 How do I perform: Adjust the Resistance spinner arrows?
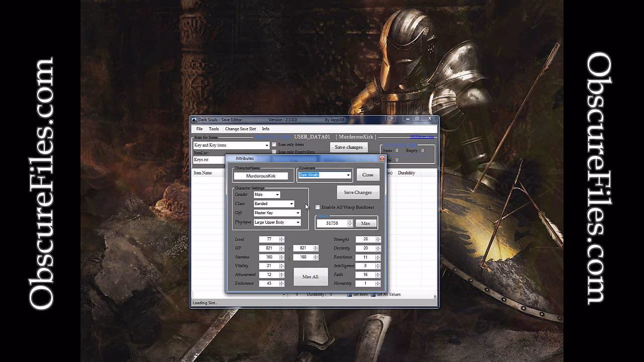point(378,257)
